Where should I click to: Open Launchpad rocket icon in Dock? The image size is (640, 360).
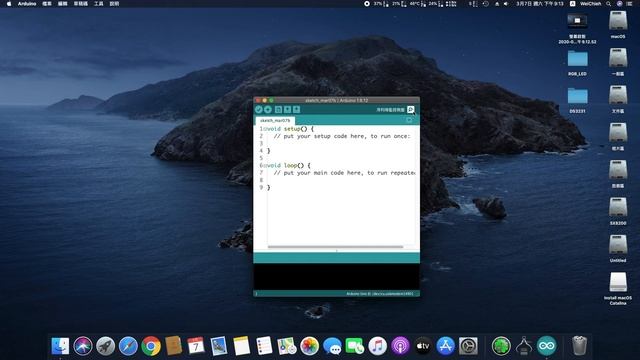click(106, 346)
